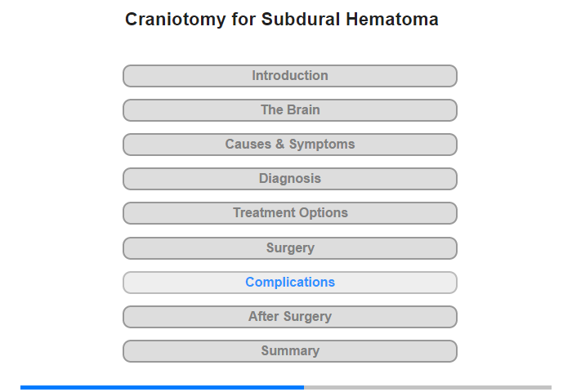Jump to the last menu entry, Summary
The height and width of the screenshot is (392, 572).
[290, 351]
